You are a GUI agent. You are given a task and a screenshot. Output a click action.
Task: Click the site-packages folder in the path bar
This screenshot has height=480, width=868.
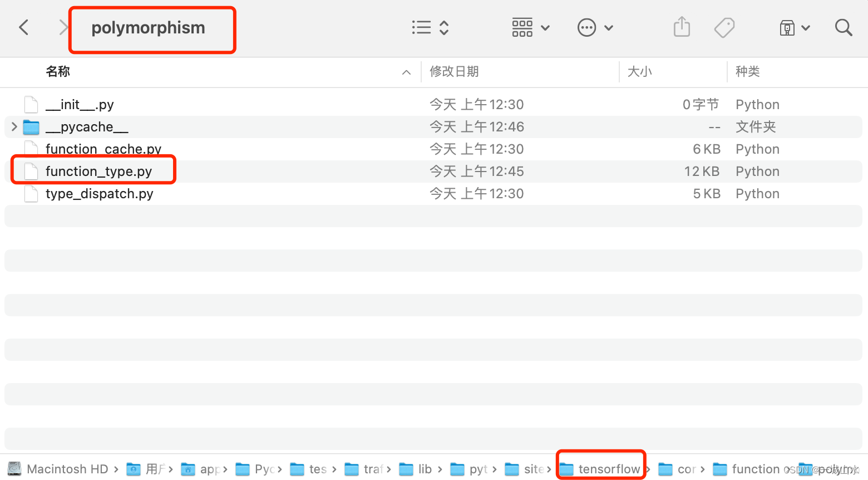coord(527,468)
